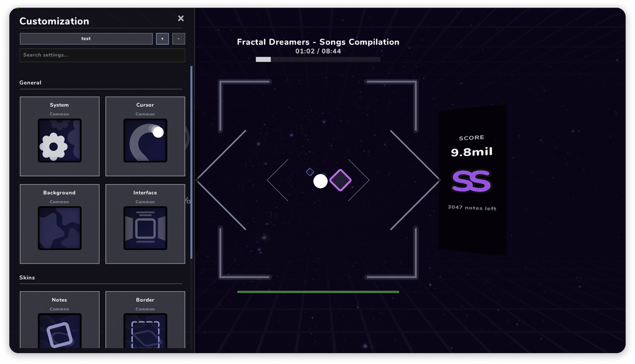Click the customization panel scrollbar

[x=191, y=162]
